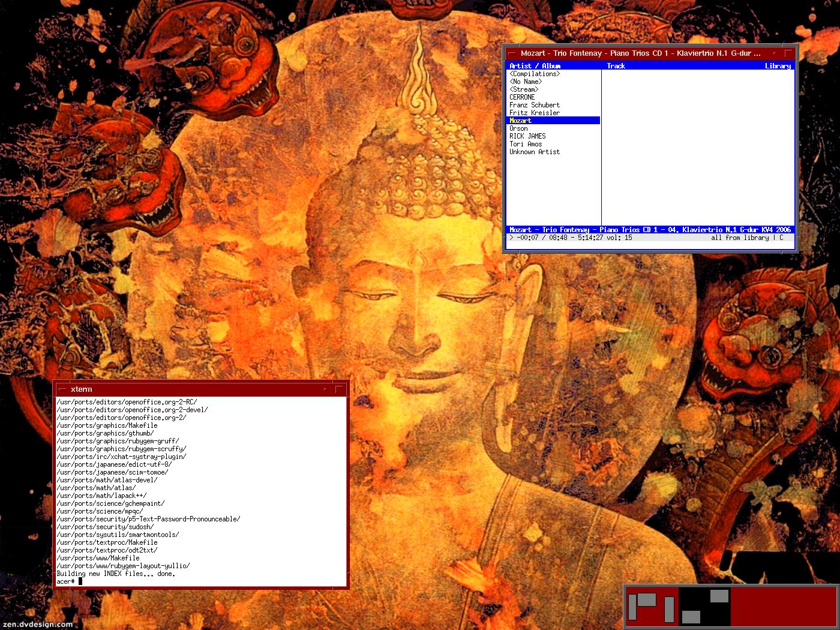
Task: Select Unknown Artist in the artist list
Action: click(x=535, y=152)
